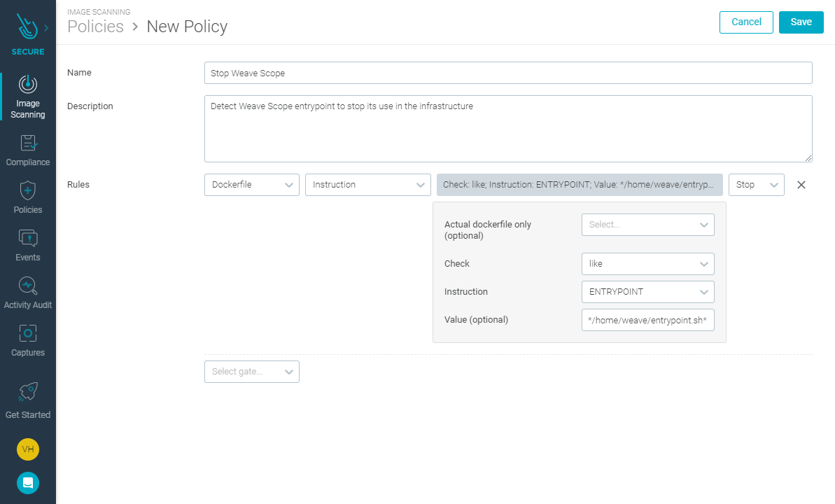Click the Image Scanning header label
The width and height of the screenshot is (835, 504).
pyautogui.click(x=99, y=12)
